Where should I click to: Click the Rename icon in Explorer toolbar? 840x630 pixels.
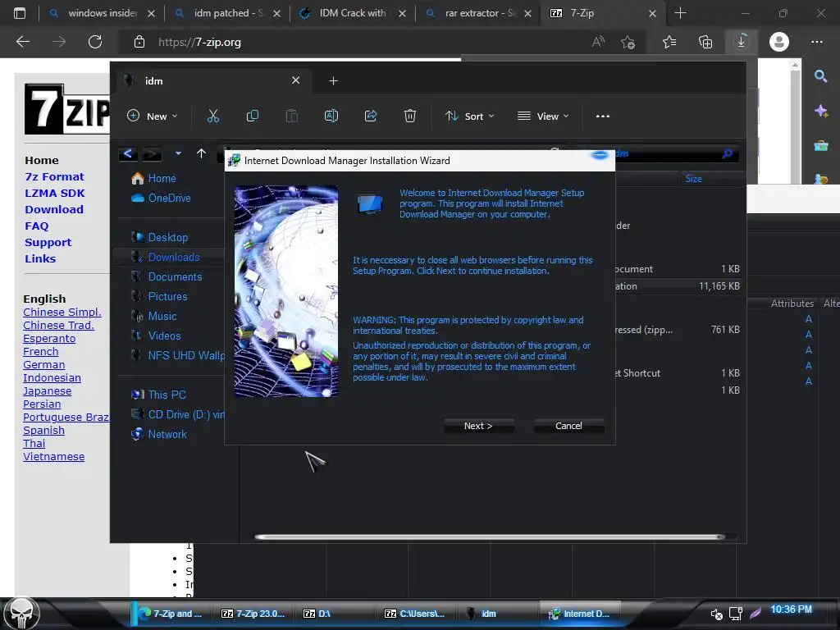click(x=331, y=116)
